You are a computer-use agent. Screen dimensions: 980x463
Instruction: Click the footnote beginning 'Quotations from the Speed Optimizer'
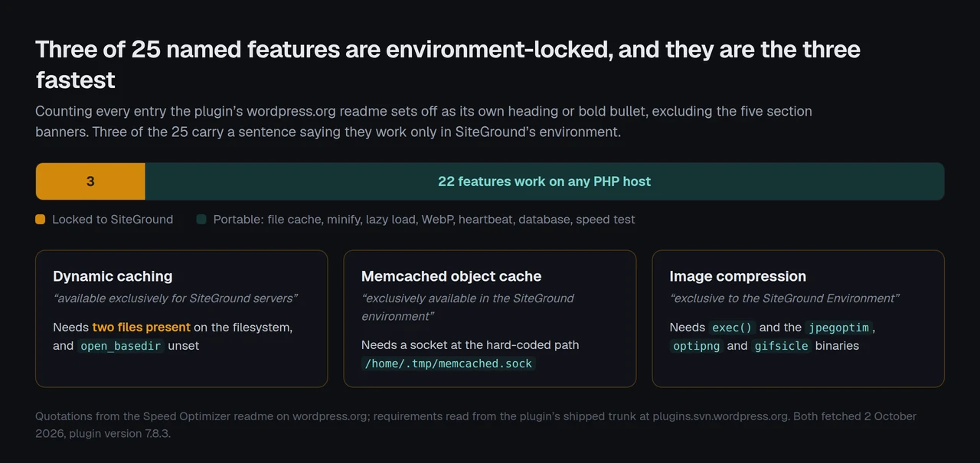pos(475,425)
